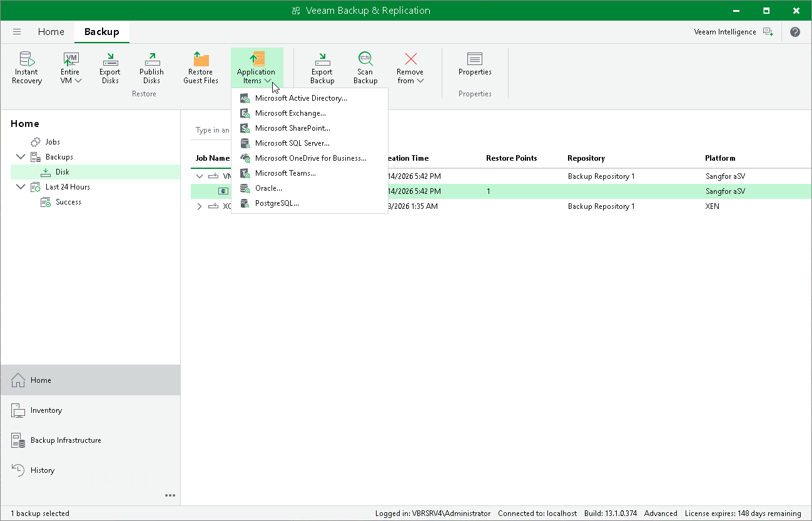Collapse the Backups tree node
This screenshot has width=812, height=521.
[x=21, y=157]
